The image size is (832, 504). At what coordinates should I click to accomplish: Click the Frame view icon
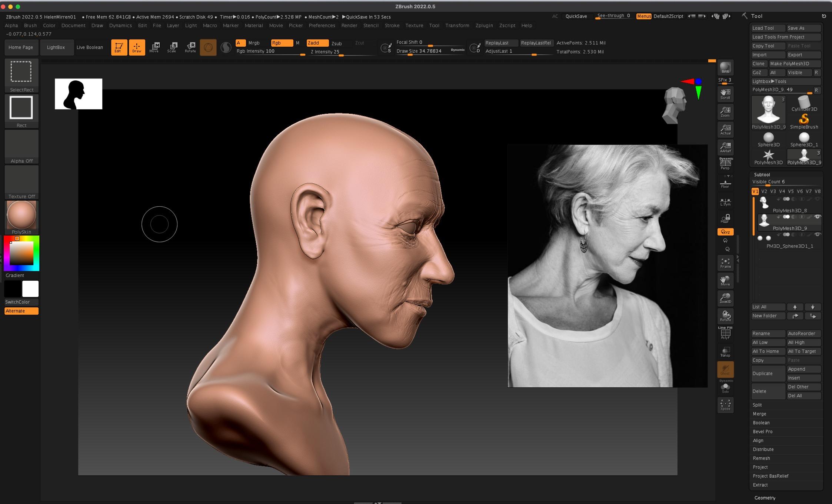[725, 263]
